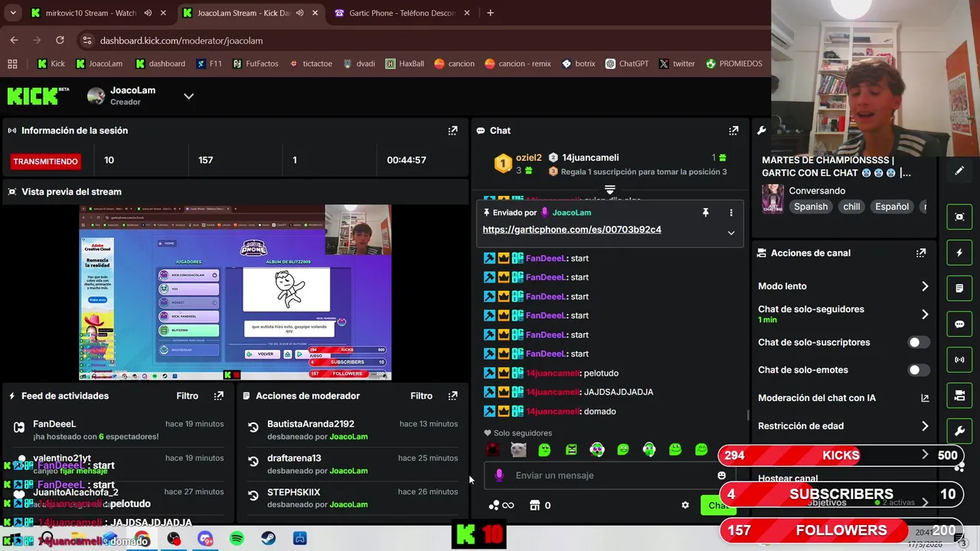The image size is (980, 551).
Task: Click the Spanish tag
Action: pyautogui.click(x=811, y=207)
